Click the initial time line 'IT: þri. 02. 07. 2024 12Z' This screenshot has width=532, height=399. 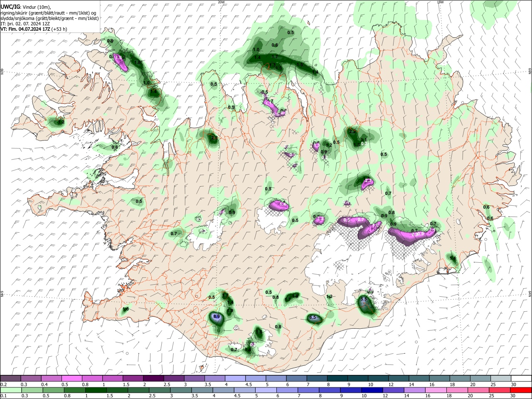click(25, 24)
